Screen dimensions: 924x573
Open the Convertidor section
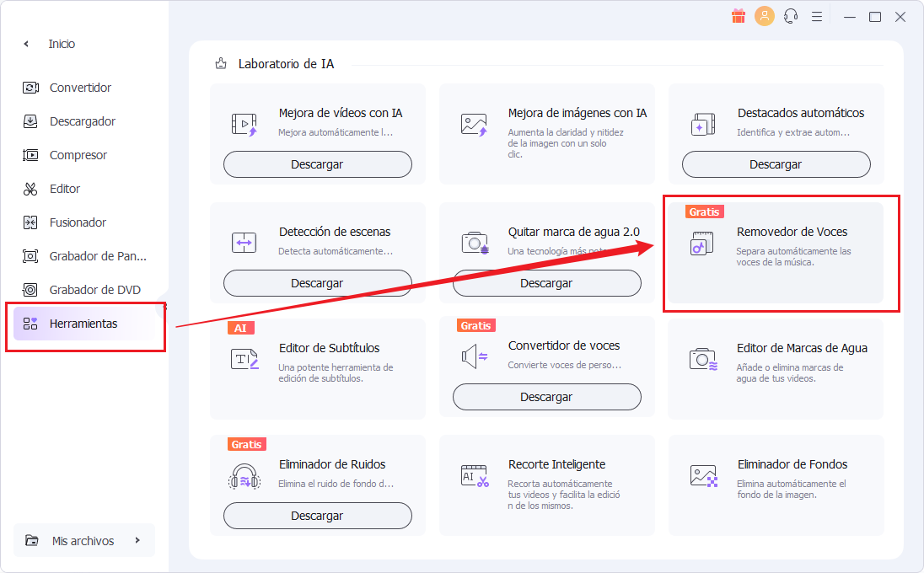coord(80,88)
